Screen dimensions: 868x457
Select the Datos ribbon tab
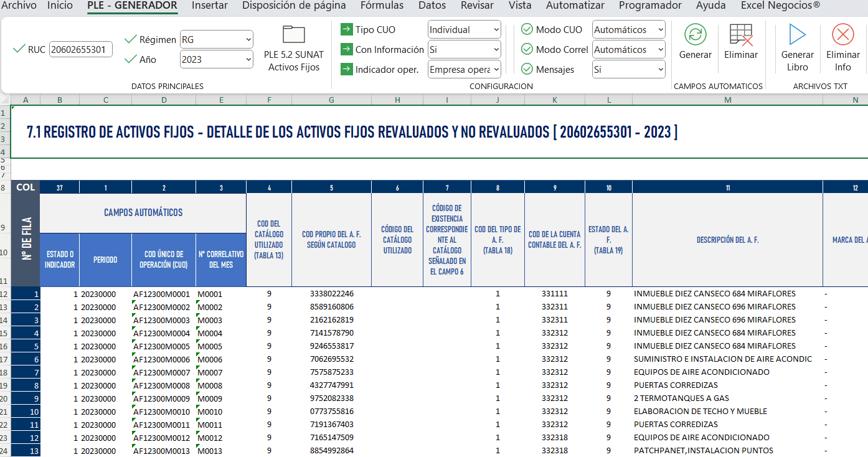[x=432, y=6]
